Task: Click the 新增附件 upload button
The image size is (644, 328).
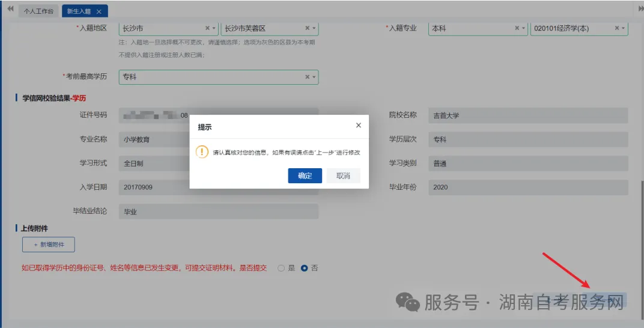Action: pyautogui.click(x=49, y=244)
